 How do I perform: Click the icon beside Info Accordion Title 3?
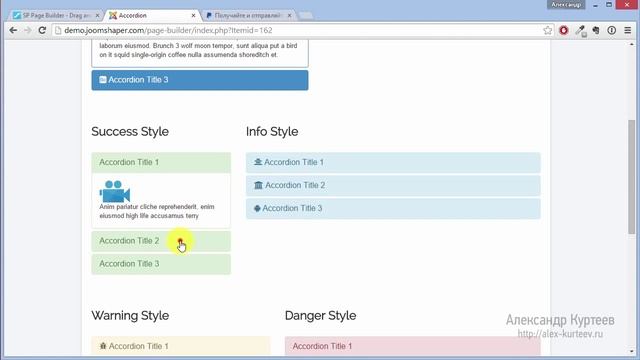coord(257,208)
